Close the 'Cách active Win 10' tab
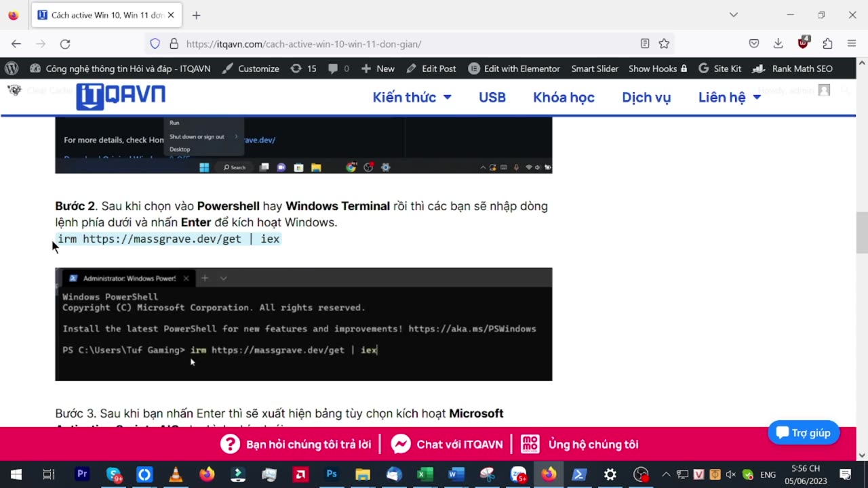 [x=171, y=15]
